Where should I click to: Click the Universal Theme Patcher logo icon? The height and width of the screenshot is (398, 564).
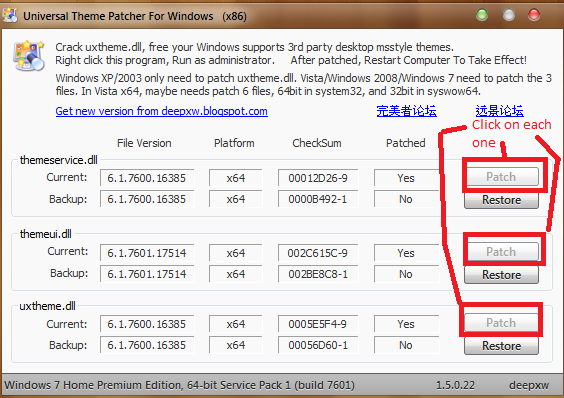29,56
